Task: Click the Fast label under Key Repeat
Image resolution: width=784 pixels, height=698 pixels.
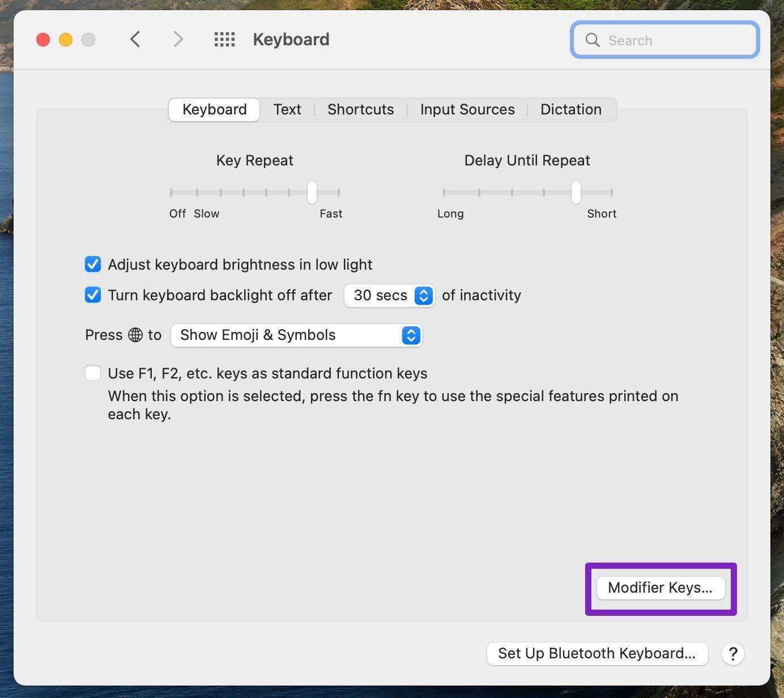Action: [x=331, y=214]
